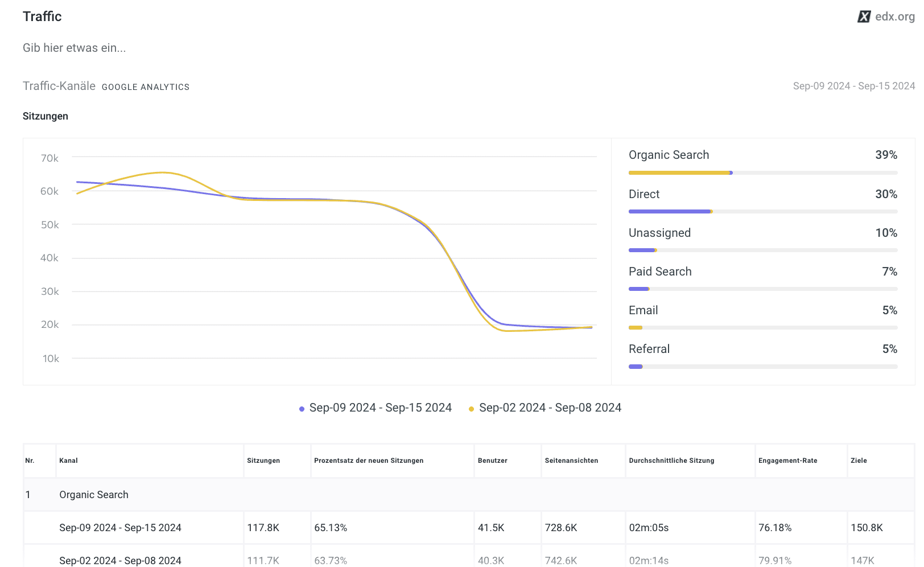The image size is (924, 567).
Task: Click the purple legend dot for Sep-09 2024 - Sep-15 2024
Action: pos(302,409)
